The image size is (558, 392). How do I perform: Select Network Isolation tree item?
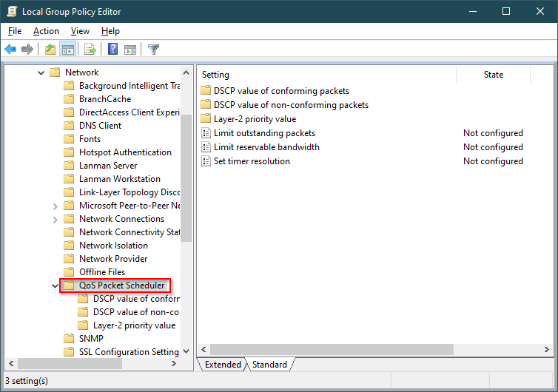[x=113, y=246]
